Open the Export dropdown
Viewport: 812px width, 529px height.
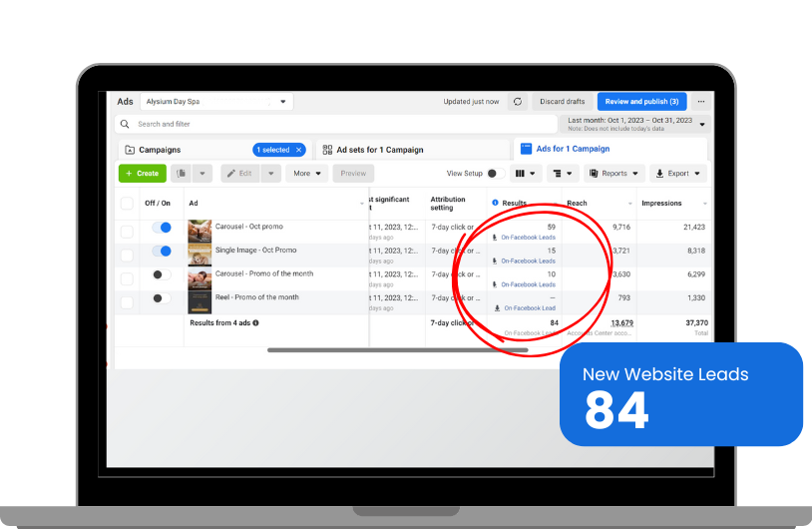point(678,174)
